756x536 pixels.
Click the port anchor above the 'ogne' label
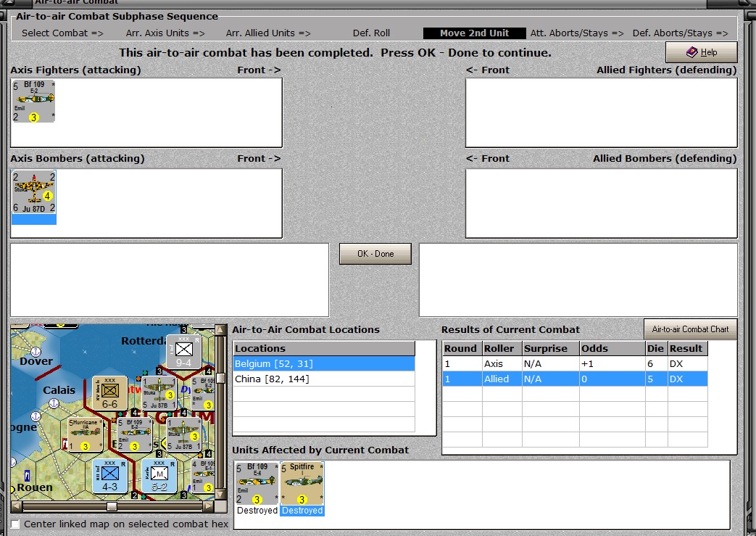(x=36, y=416)
